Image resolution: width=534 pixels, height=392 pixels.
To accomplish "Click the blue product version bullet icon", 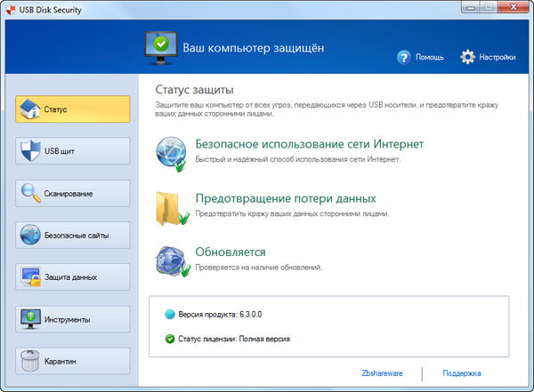I will coord(171,315).
